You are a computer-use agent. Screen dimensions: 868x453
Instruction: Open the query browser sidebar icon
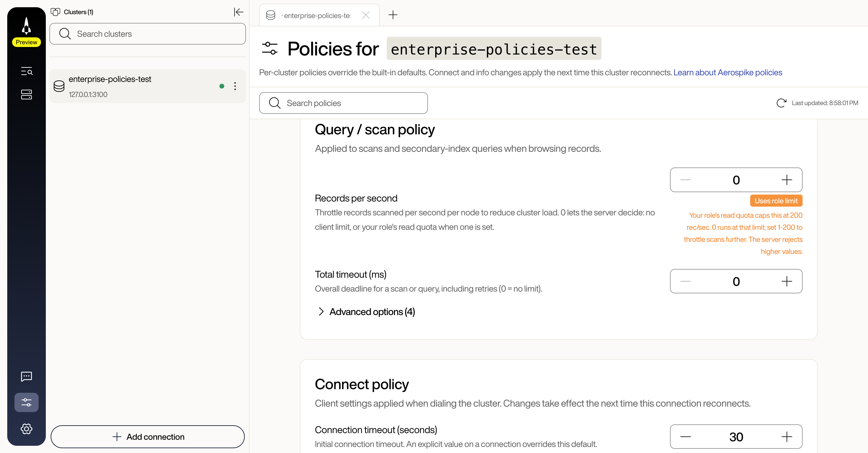[x=26, y=71]
